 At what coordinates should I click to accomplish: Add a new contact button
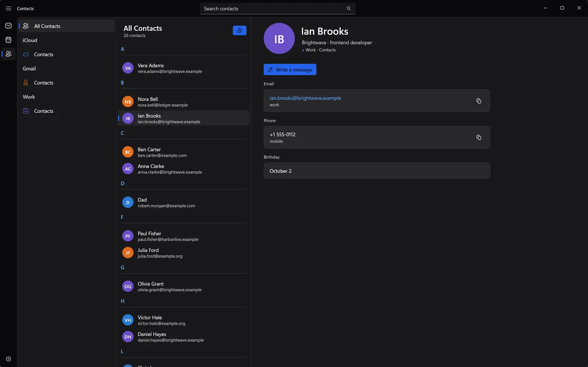(240, 30)
